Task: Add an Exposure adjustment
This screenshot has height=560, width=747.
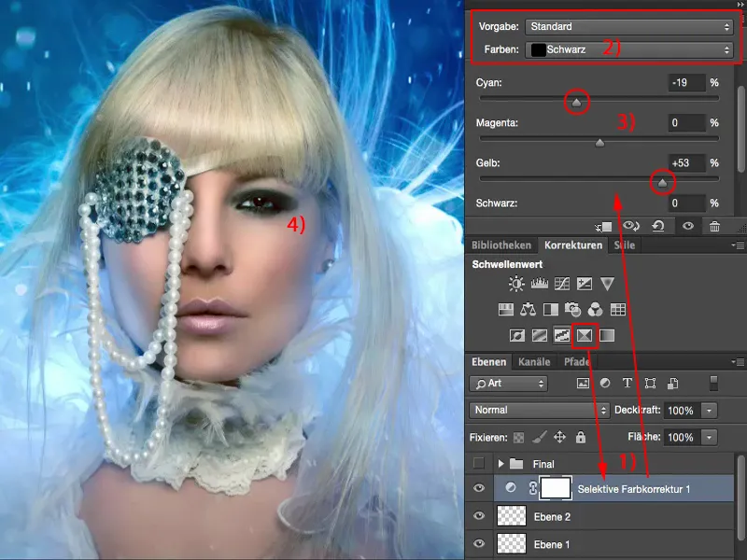Action: coord(585,285)
